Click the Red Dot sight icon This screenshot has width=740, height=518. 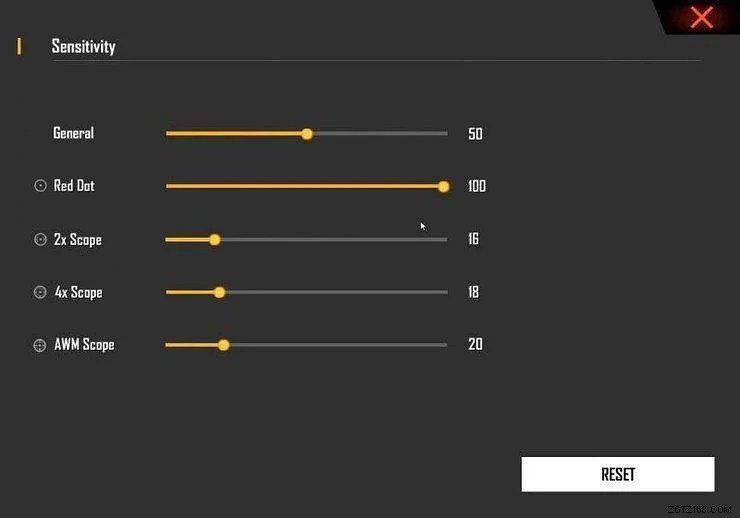(x=40, y=186)
